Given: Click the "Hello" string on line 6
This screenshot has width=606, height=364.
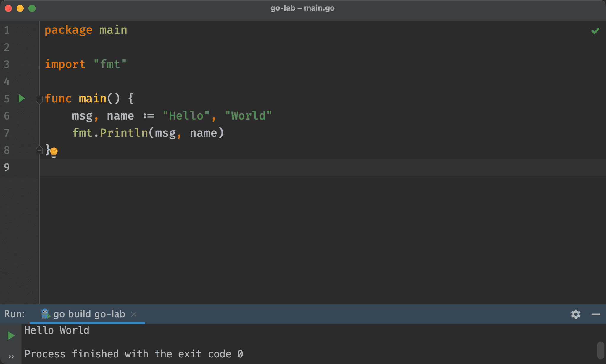Looking at the screenshot, I should point(186,116).
